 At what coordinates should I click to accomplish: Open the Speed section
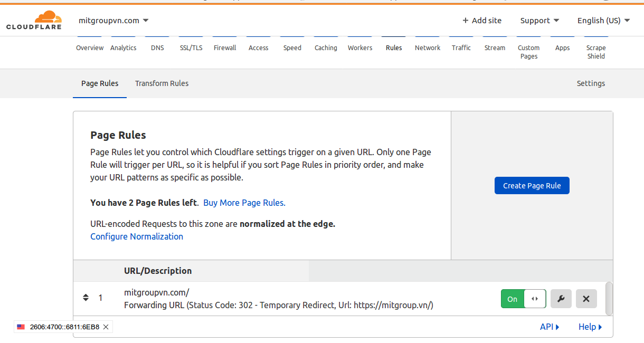tap(292, 47)
